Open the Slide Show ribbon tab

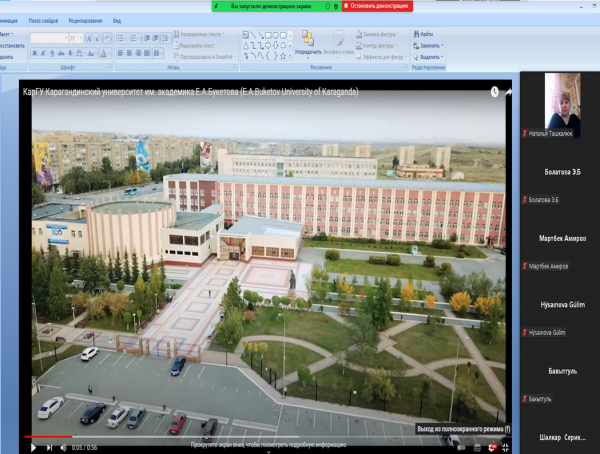tap(42, 19)
